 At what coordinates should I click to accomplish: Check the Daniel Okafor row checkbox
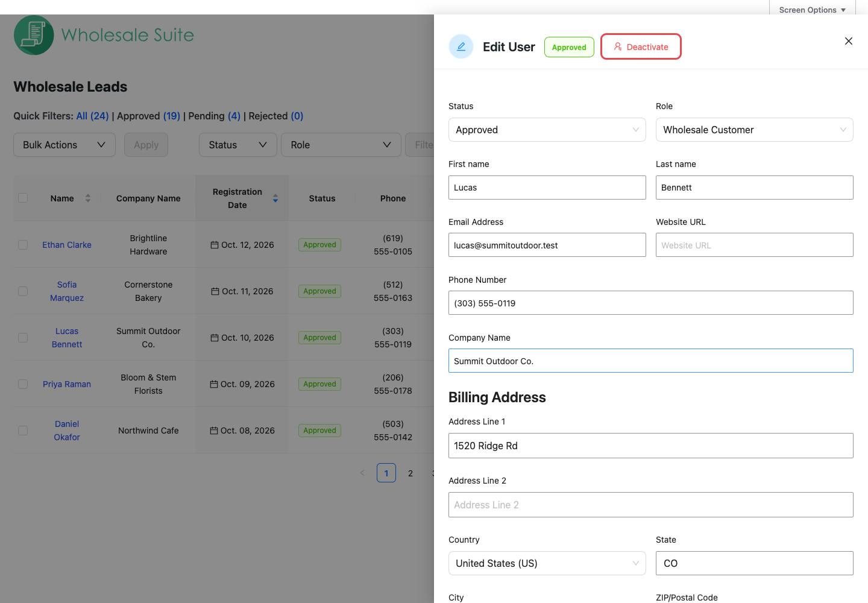[x=23, y=431]
